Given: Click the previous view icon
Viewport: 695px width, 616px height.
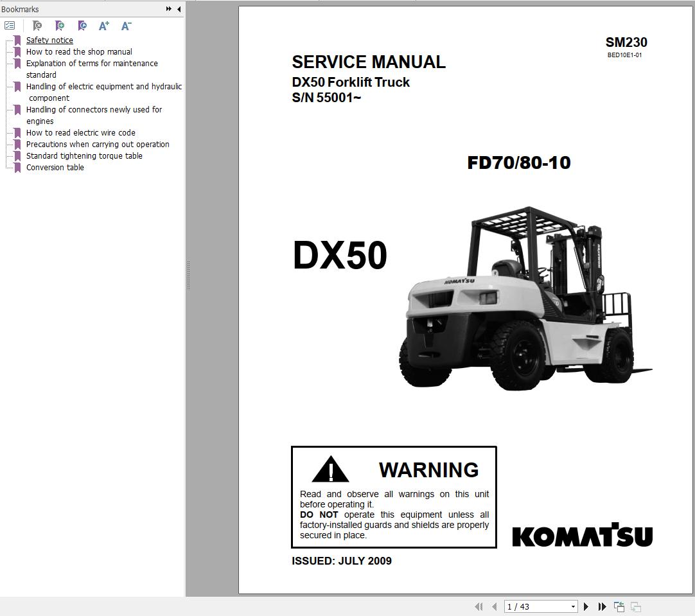Looking at the screenshot, I should [619, 607].
